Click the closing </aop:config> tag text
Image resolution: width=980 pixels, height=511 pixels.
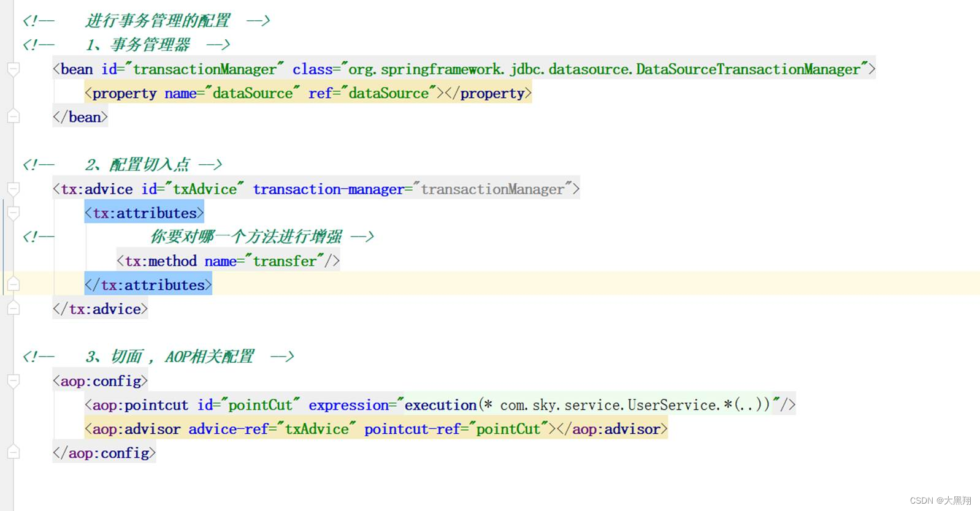tap(104, 453)
